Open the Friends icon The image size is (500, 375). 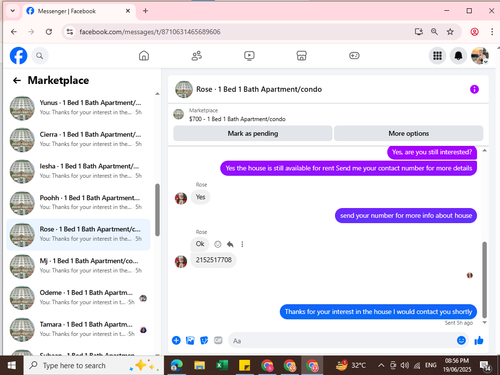point(197,56)
